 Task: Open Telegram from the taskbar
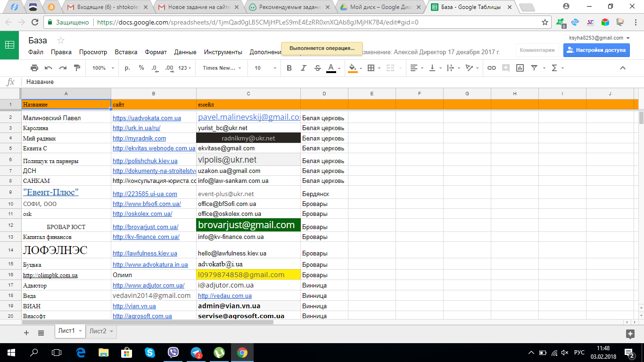[x=196, y=352]
